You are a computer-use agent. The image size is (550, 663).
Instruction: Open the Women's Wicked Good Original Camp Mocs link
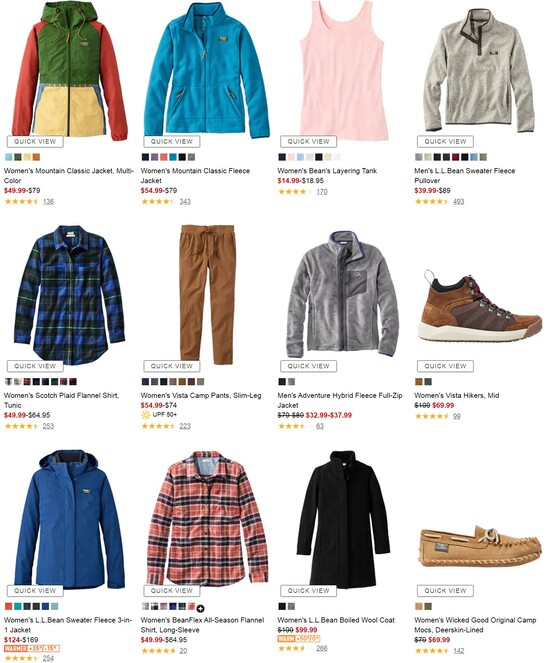click(x=475, y=625)
